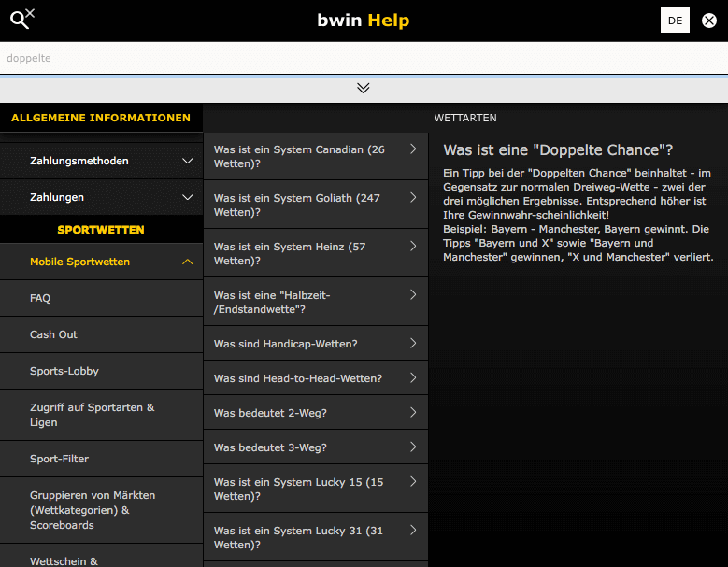Open the Was bedeutet 2-Weg text
The image size is (728, 567).
point(270,413)
